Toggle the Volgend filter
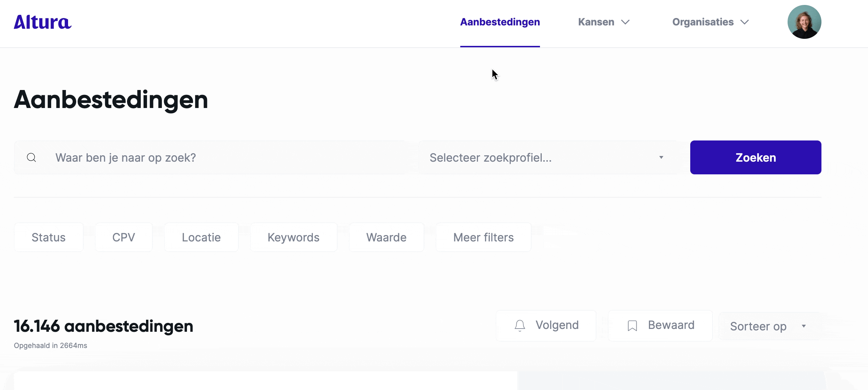The height and width of the screenshot is (390, 868). [546, 325]
